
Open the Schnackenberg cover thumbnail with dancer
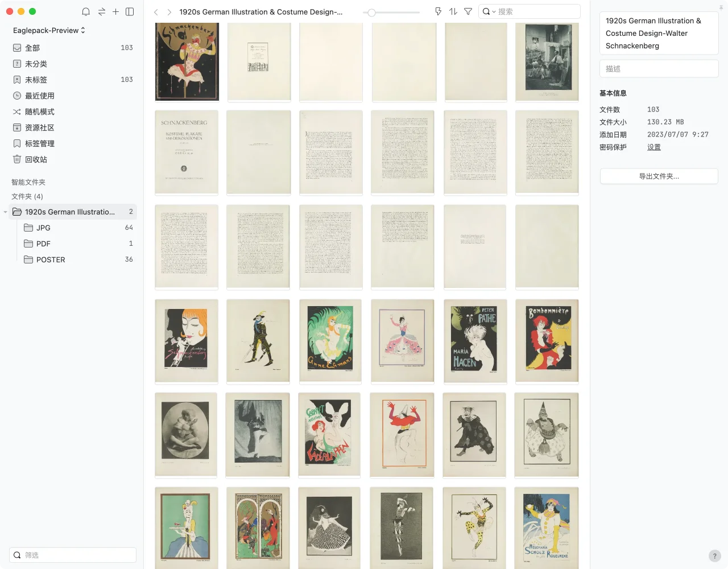pos(187,61)
